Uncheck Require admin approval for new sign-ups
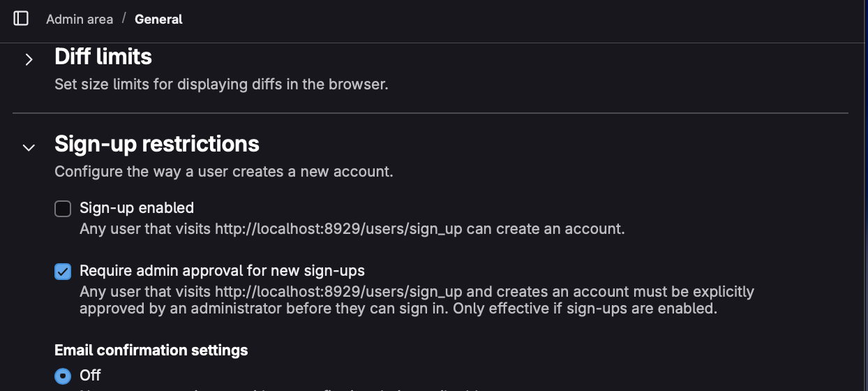 tap(63, 271)
